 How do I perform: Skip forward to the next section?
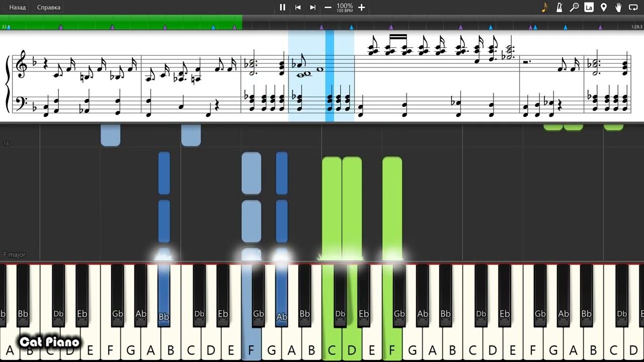coord(312,7)
